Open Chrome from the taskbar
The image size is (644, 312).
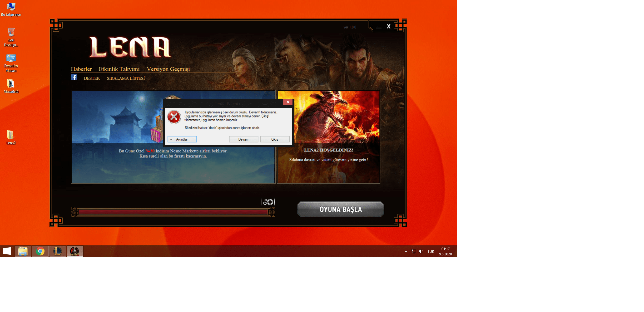(x=40, y=251)
